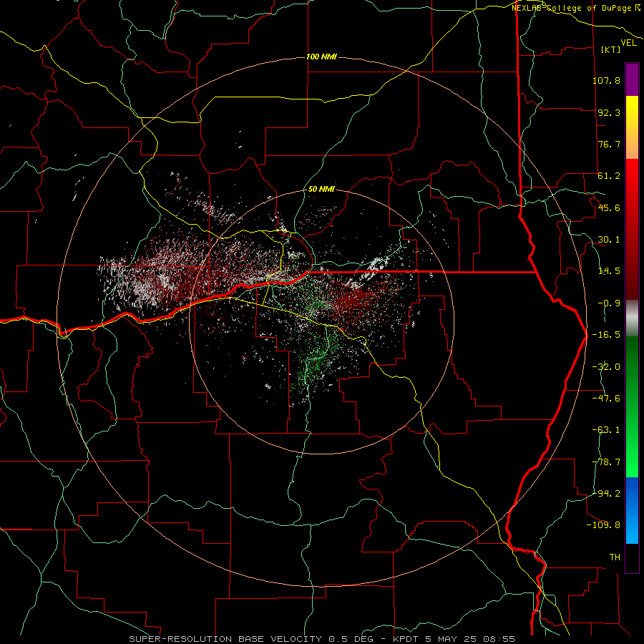Viewport: 644px width, 644px height.
Task: Click the 14.5 velocity scale value
Action: click(x=609, y=271)
